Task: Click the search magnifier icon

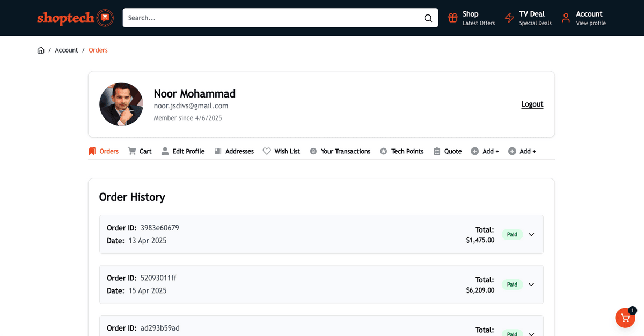Action: (x=428, y=18)
